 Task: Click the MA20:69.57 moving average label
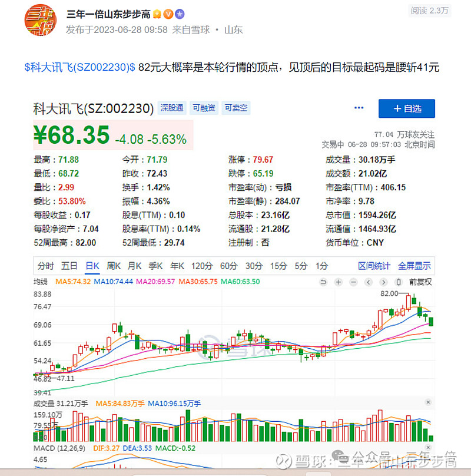coord(155,282)
